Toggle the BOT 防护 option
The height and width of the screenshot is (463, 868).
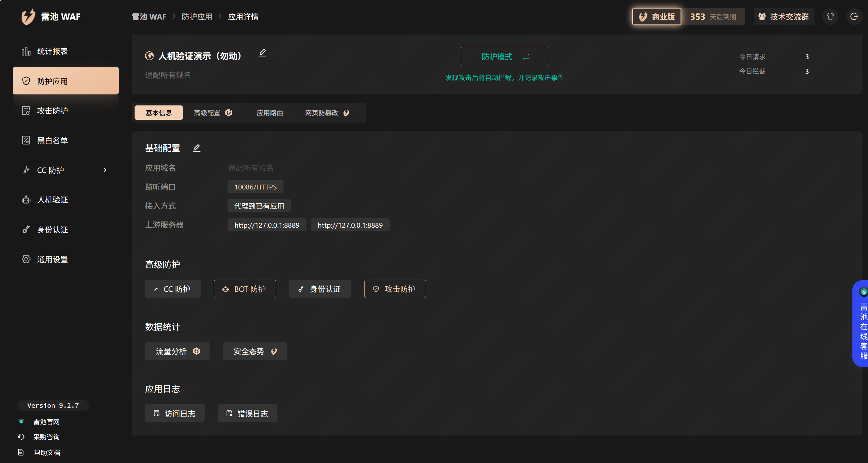[245, 289]
